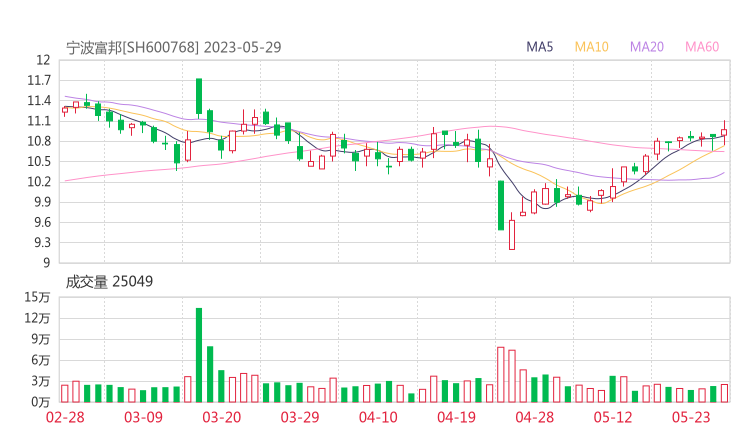Click the MA20 legend label
The image size is (740, 440).
(647, 47)
